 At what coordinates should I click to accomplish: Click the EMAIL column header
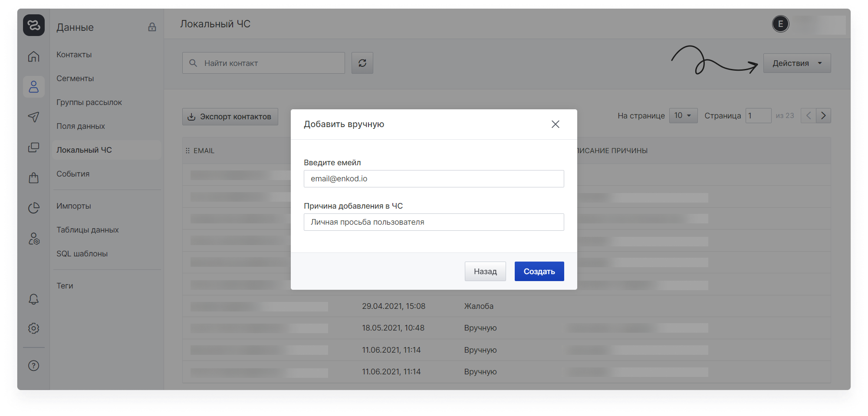(204, 151)
